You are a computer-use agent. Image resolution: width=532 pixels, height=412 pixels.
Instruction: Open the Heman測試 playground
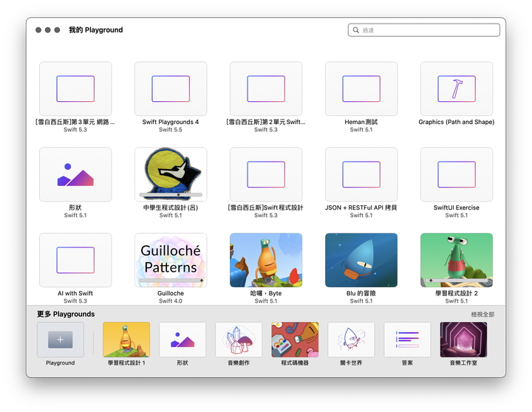pos(361,89)
